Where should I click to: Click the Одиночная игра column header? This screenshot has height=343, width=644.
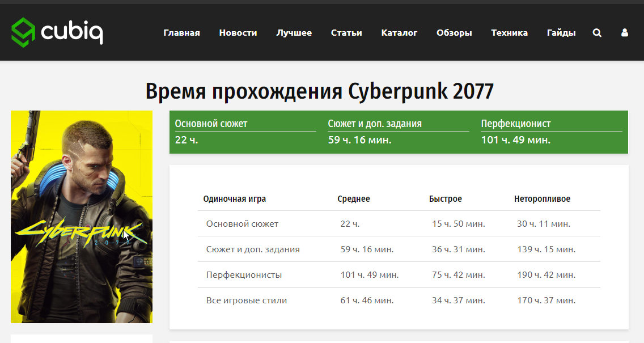click(x=235, y=199)
